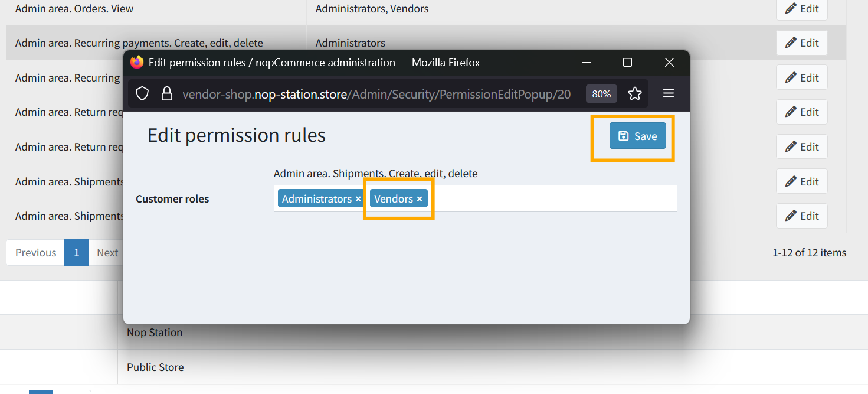Click the 80% zoom level indicator
Image resolution: width=868 pixels, height=394 pixels.
(601, 94)
